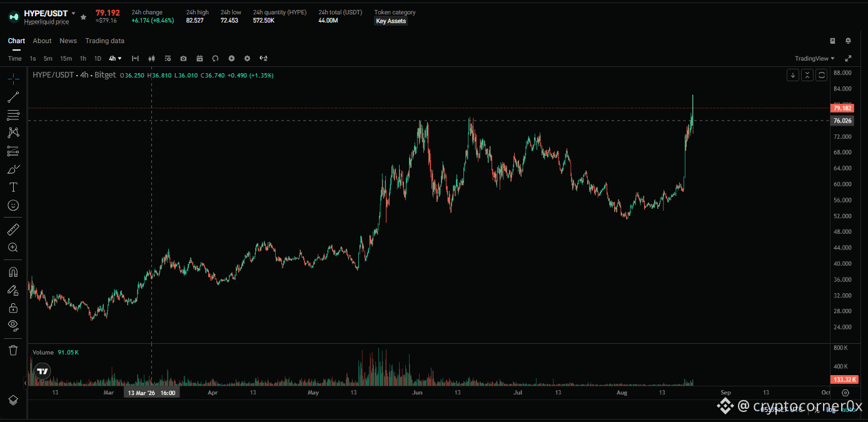The width and height of the screenshot is (868, 422).
Task: Open chart settings gear in the toolbar
Action: coord(247,58)
